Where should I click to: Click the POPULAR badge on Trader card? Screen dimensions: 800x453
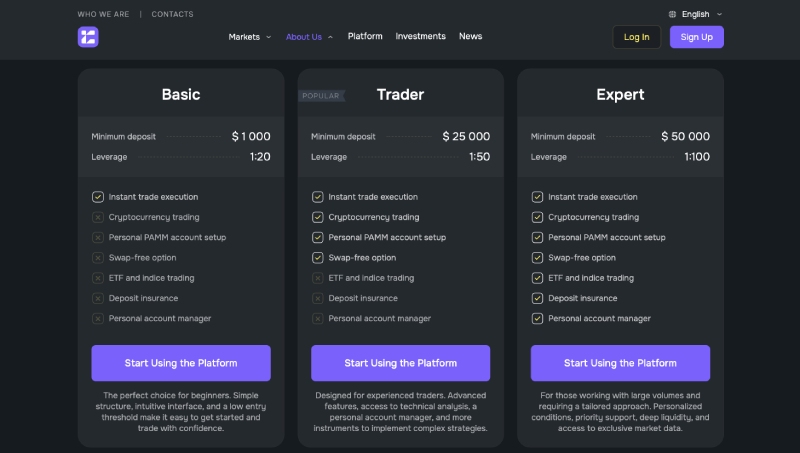coord(321,96)
